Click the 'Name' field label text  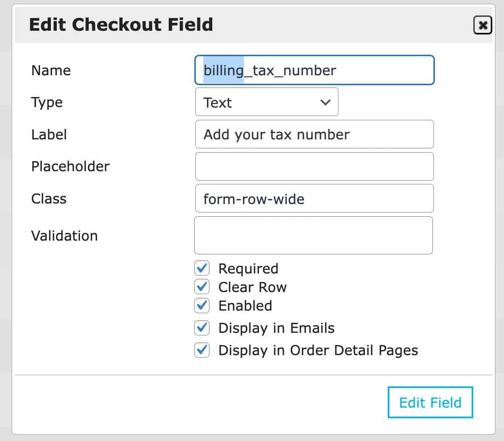[x=51, y=70]
